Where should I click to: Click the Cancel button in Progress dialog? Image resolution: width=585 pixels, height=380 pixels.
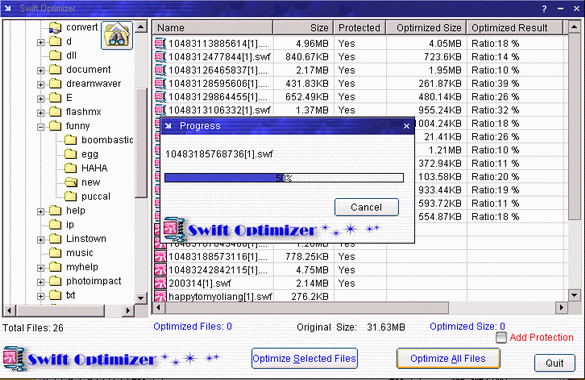[x=366, y=207]
